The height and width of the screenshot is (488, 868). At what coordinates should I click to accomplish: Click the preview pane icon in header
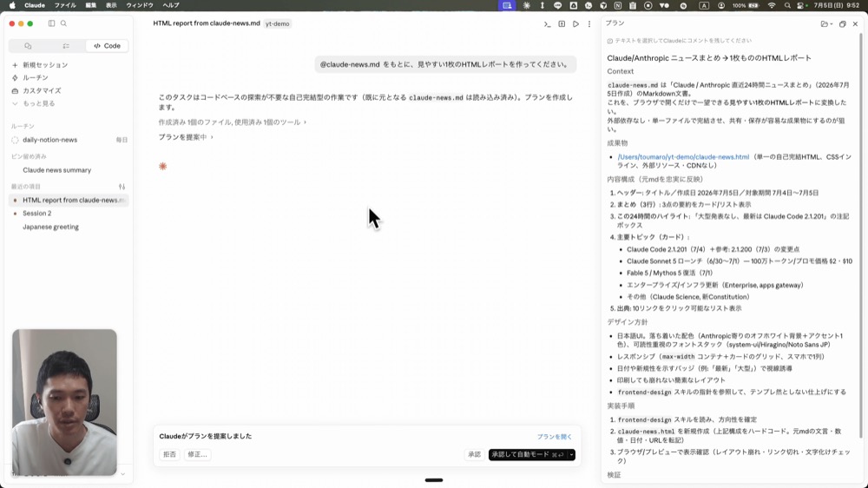pyautogui.click(x=562, y=23)
